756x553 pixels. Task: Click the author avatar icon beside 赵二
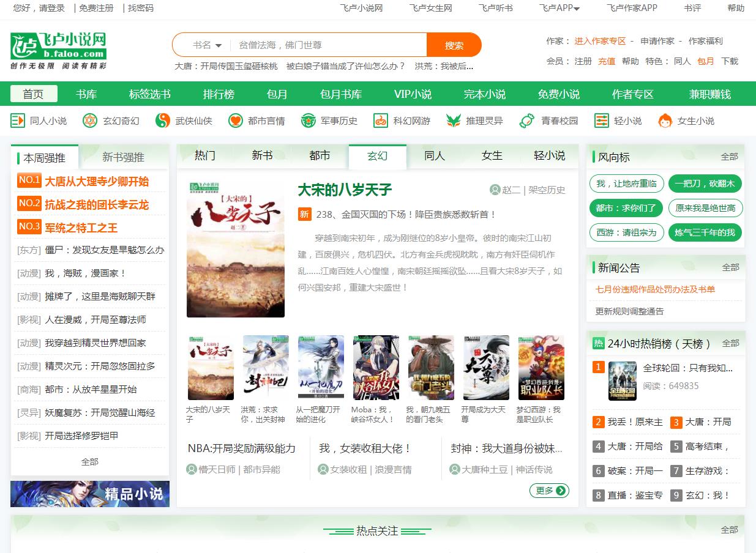(x=495, y=190)
